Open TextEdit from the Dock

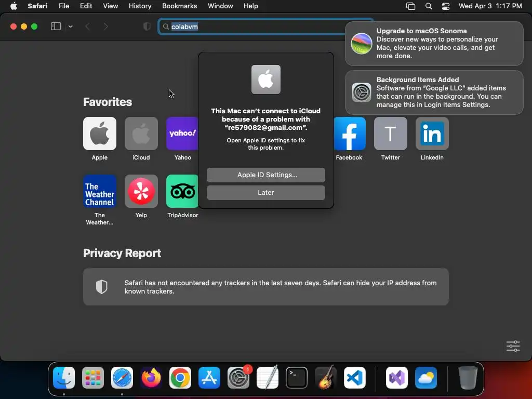(268, 378)
